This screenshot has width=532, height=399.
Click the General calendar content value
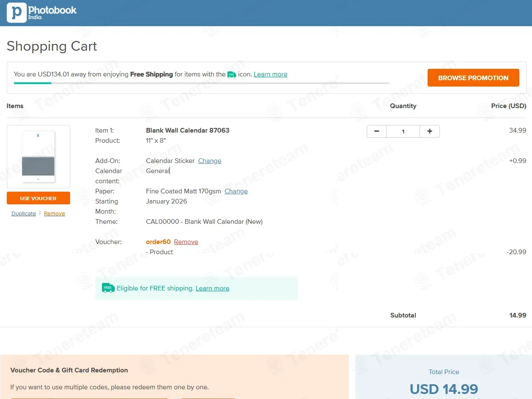point(158,171)
